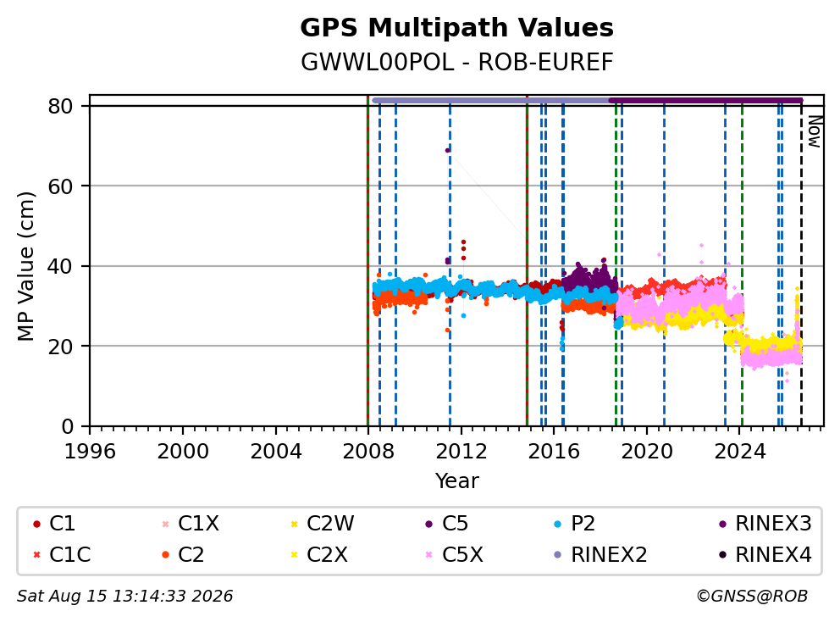This screenshot has height=622, width=840.
Task: Click the C2W legend entry
Action: tap(322, 524)
